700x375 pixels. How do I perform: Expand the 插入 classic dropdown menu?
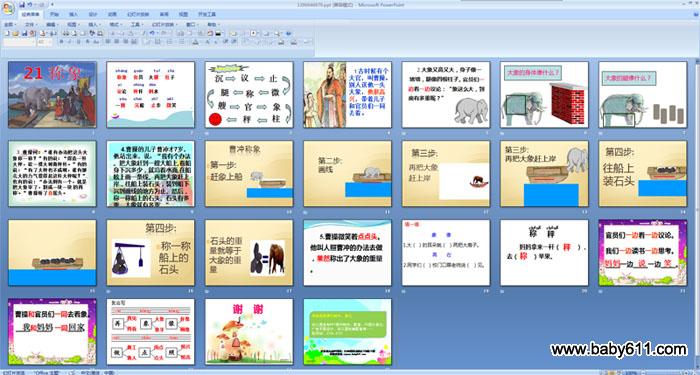tap(95, 25)
